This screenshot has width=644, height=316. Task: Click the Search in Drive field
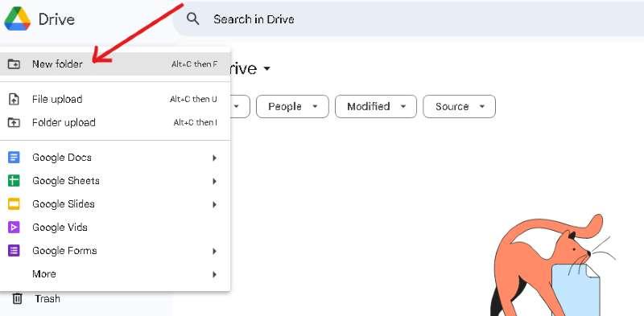click(x=408, y=18)
